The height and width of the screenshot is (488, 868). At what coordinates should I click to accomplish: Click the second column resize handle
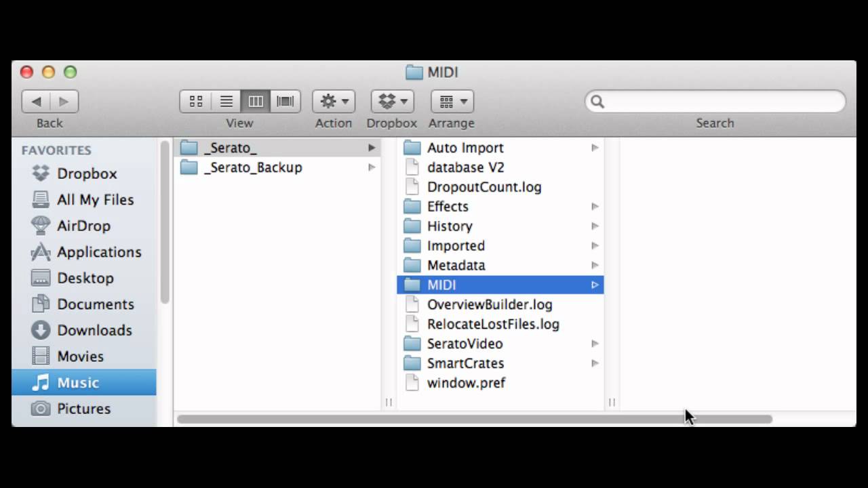coord(612,402)
